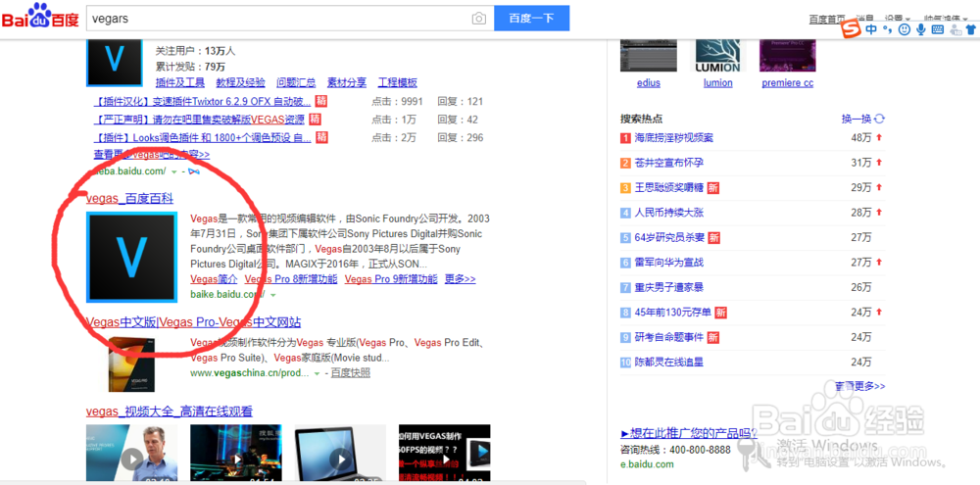Click 换一换 to refresh hot searches
Image resolution: width=980 pixels, height=485 pixels.
click(857, 119)
